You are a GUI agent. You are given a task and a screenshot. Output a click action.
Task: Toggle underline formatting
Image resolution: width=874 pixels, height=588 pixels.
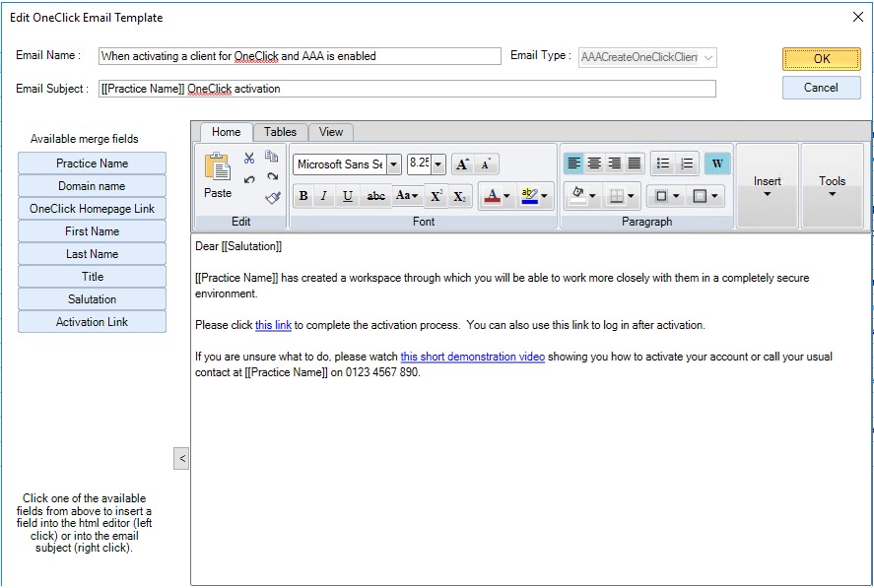click(x=347, y=196)
